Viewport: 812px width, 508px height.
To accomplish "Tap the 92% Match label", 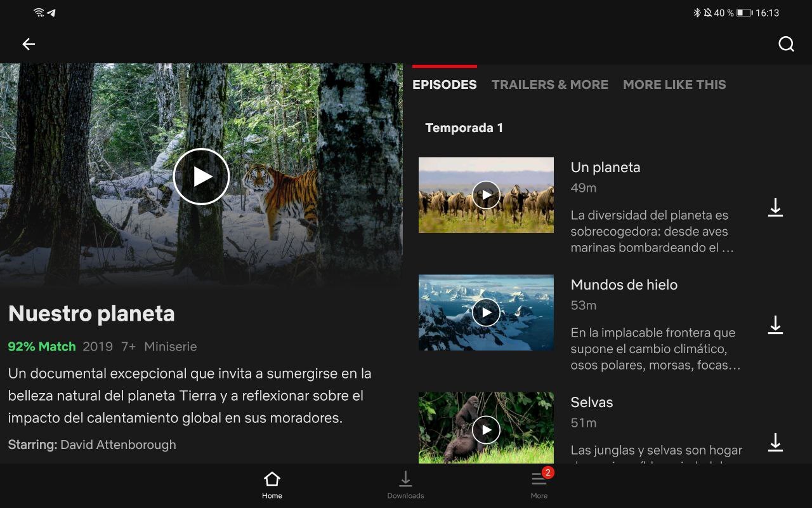I will [x=42, y=347].
